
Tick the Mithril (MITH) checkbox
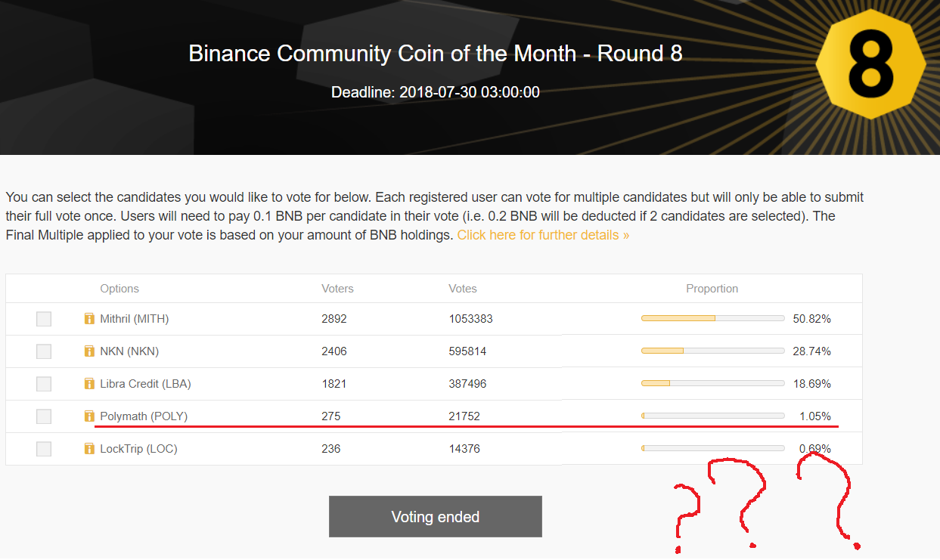[x=44, y=319]
